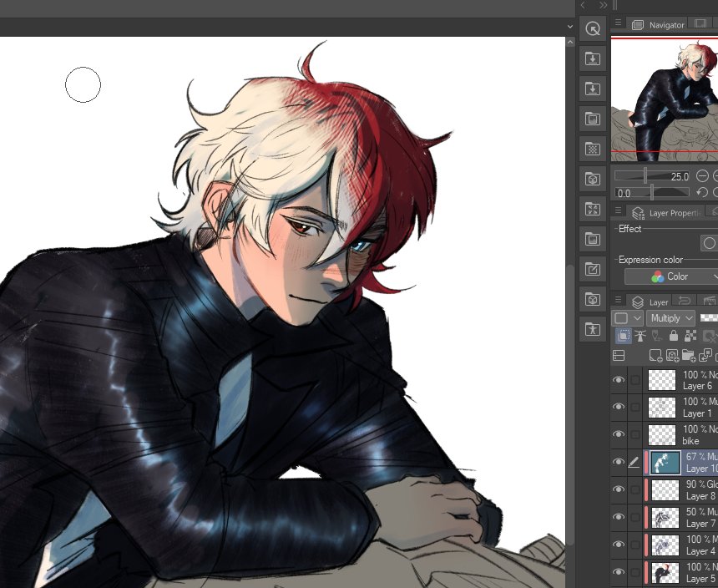Create a new layer folder

[689, 355]
